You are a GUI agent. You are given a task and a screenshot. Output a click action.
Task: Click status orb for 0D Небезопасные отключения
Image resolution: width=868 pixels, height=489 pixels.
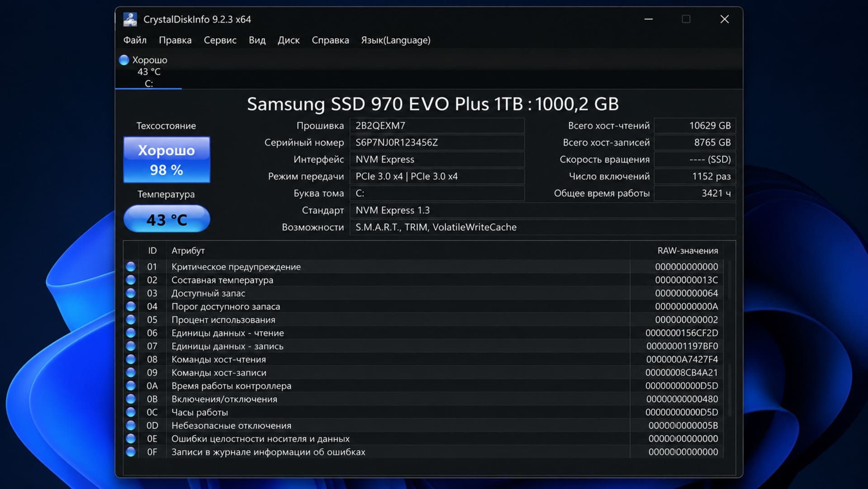click(x=131, y=426)
